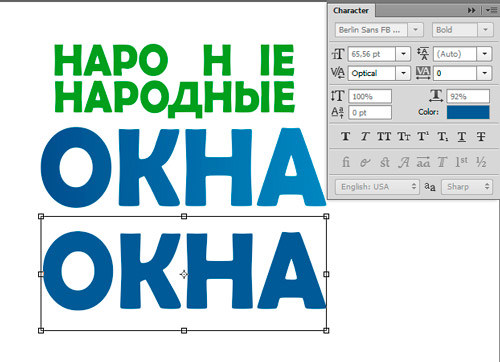Open the tracking value dropdown arrow
Image resolution: width=500 pixels, height=362 pixels.
pyautogui.click(x=484, y=73)
